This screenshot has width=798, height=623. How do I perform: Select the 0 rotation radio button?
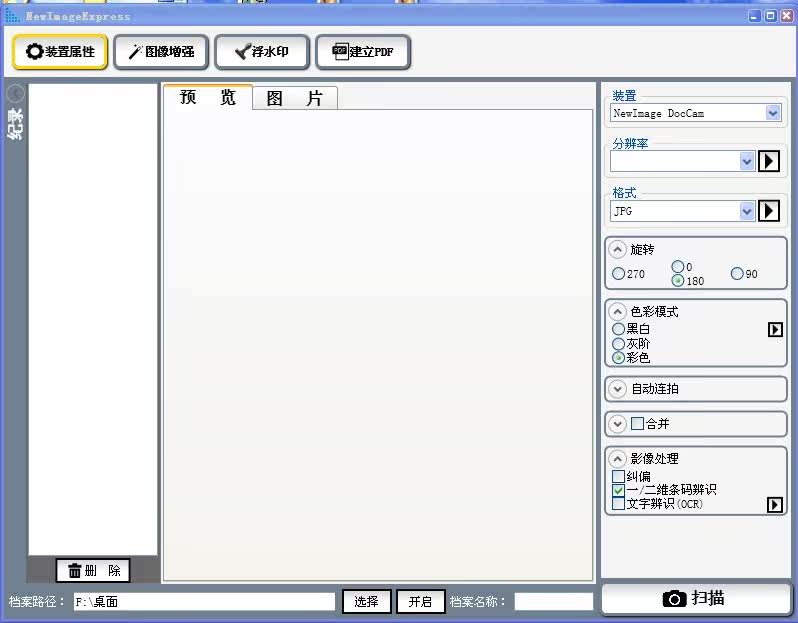(677, 266)
